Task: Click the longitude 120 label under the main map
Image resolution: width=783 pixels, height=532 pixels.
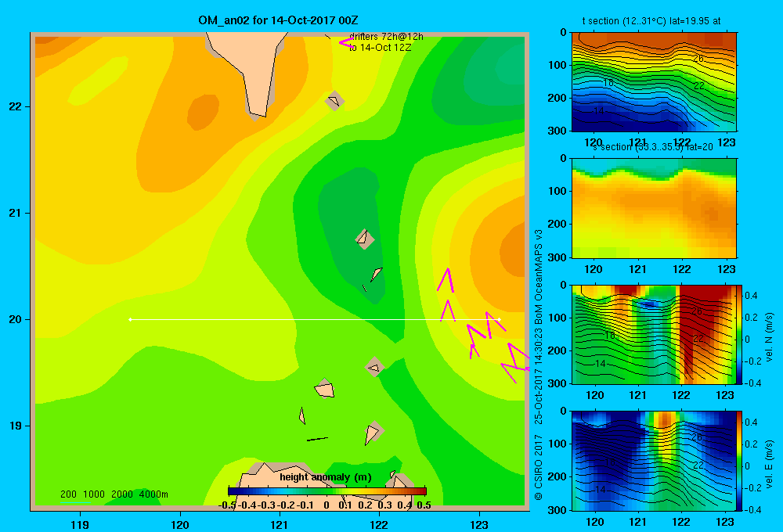Action: tap(180, 524)
